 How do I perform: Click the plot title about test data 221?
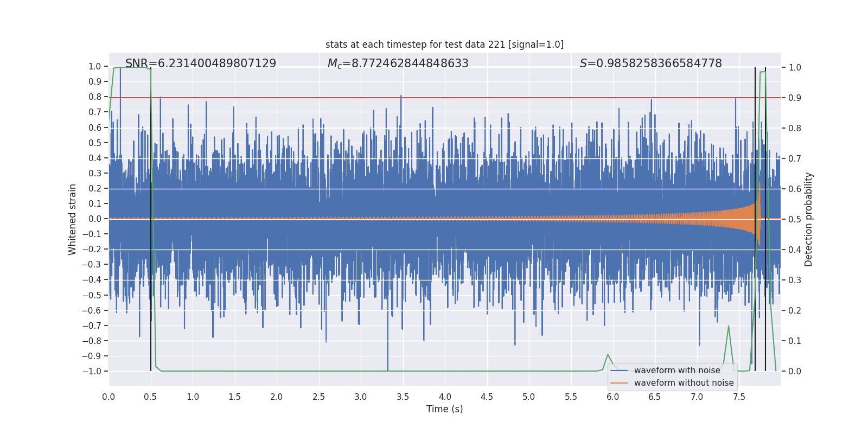444,44
